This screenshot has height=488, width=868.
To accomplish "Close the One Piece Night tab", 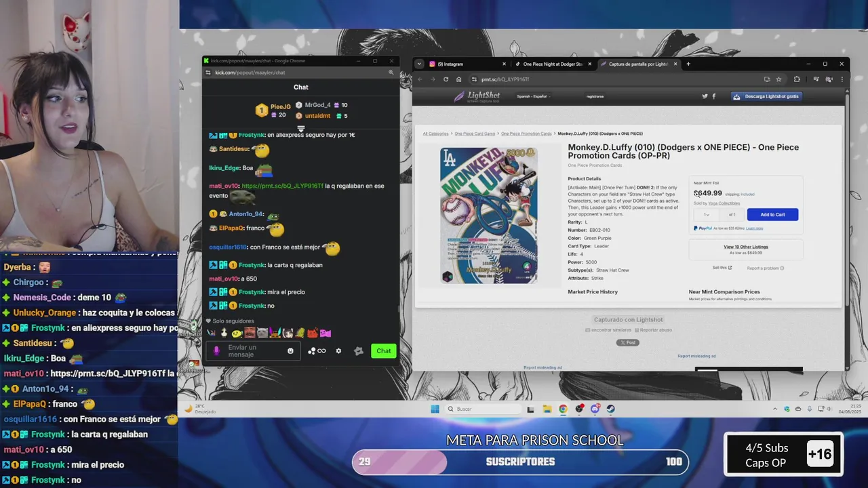I will tap(589, 64).
